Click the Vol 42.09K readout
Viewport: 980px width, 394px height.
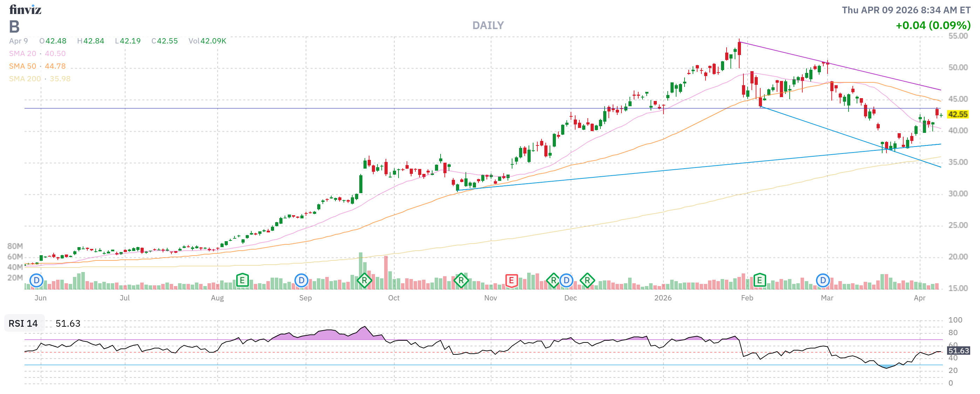click(x=207, y=41)
